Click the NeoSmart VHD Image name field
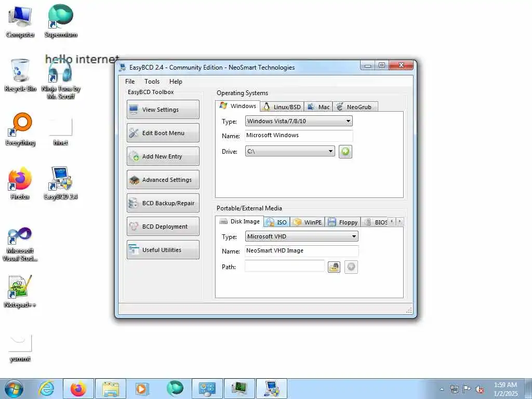The height and width of the screenshot is (399, 532). [x=301, y=251]
